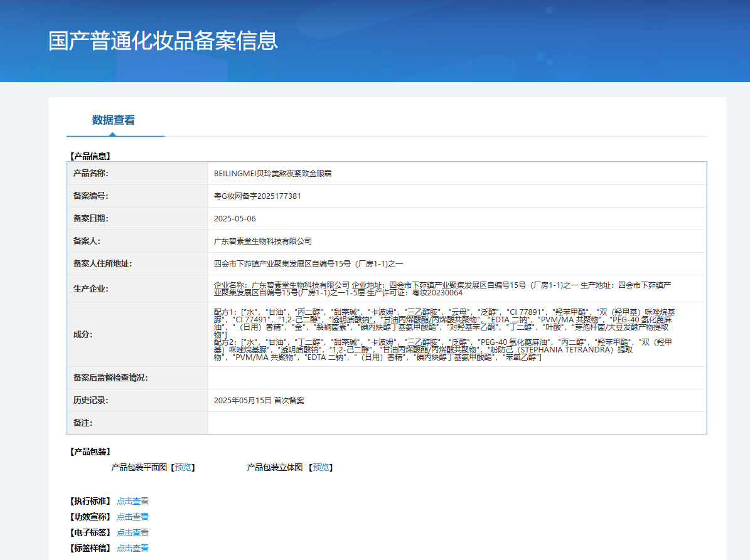The width and height of the screenshot is (750, 560).
Task: Click filing number 粤G妆网备字2025177381
Action: coord(257,196)
